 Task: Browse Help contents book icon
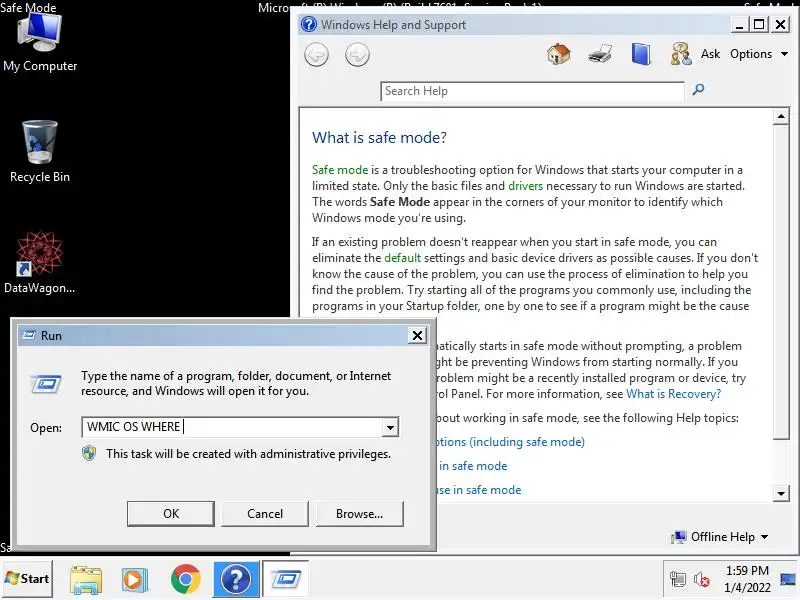[641, 54]
